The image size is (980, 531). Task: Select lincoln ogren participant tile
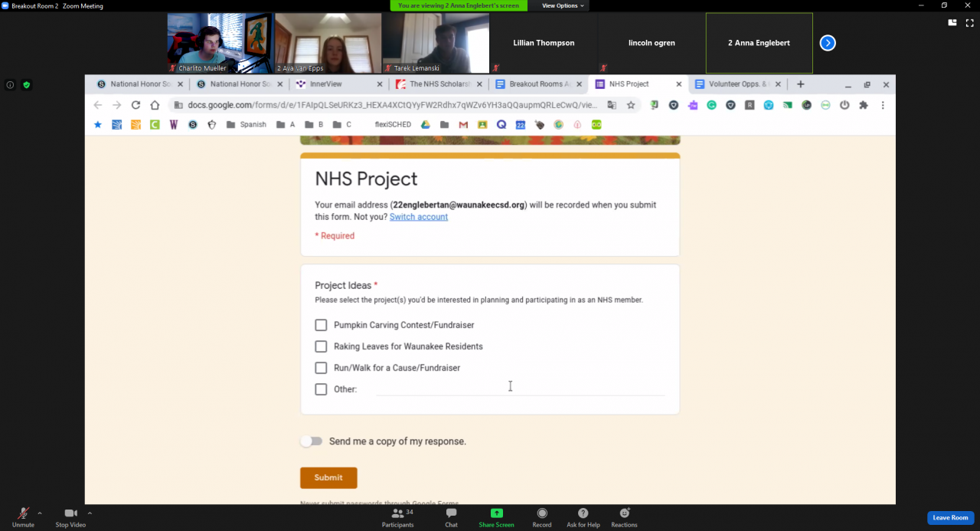point(652,43)
